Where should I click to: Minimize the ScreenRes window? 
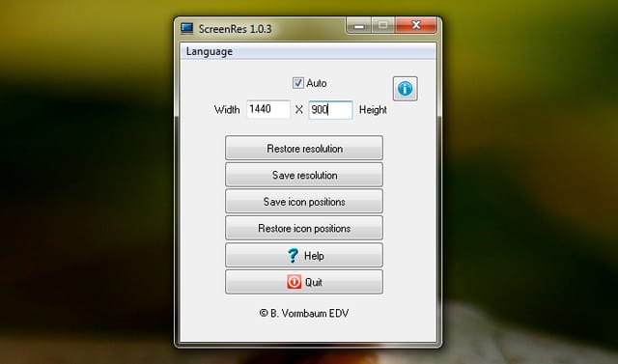[x=358, y=26]
